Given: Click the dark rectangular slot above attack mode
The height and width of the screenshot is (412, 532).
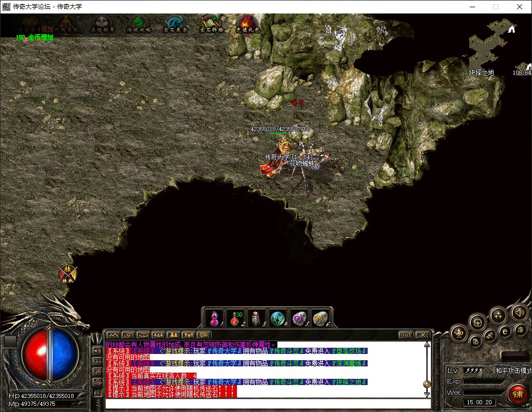Looking at the screenshot, I should (515, 356).
